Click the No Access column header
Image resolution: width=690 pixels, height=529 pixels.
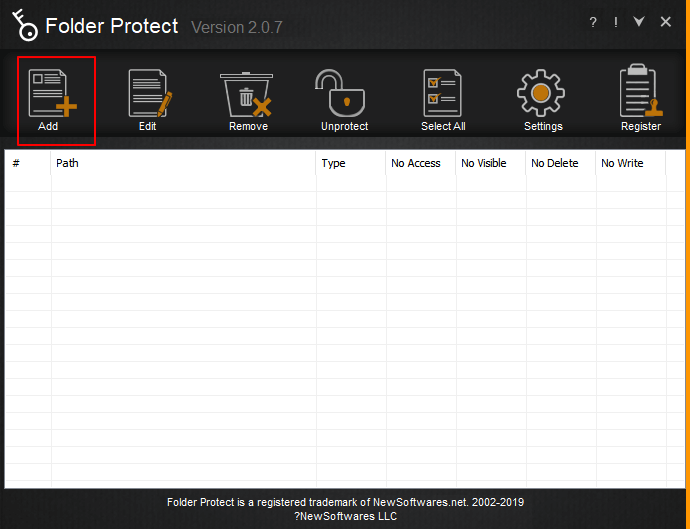(420, 163)
